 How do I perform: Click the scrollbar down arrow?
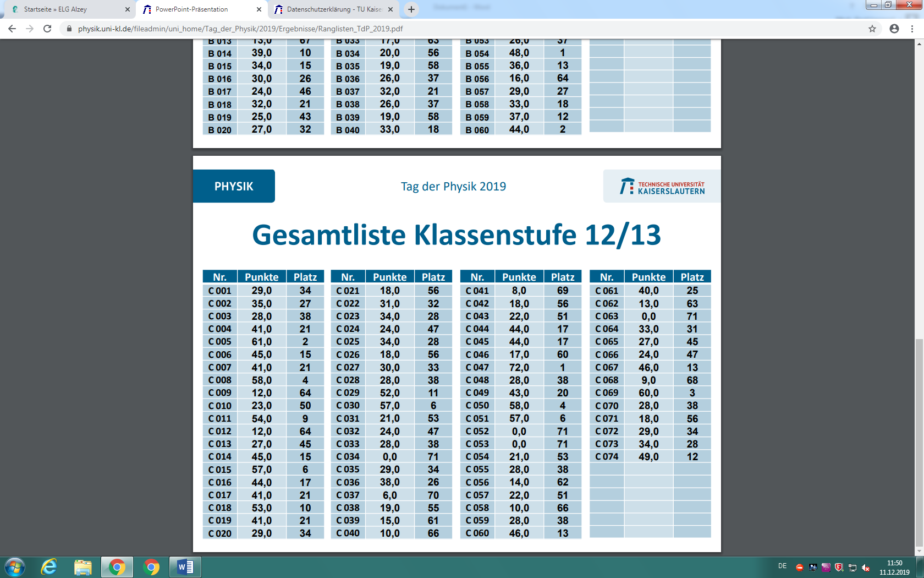point(919,551)
